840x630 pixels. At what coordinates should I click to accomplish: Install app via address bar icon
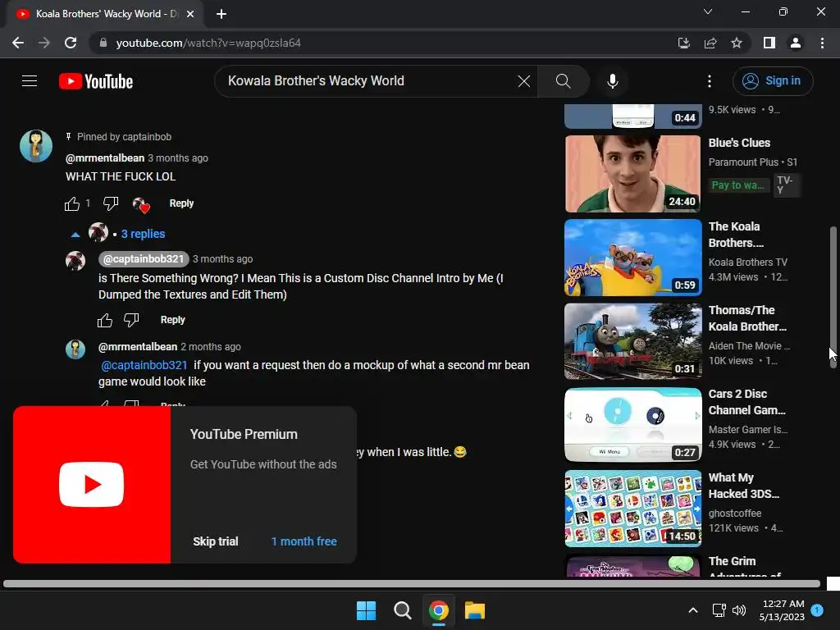tap(683, 43)
